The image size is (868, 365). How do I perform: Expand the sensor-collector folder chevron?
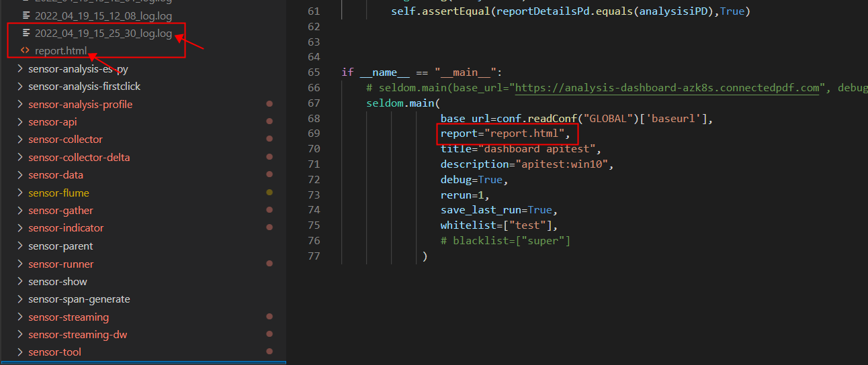(20, 139)
